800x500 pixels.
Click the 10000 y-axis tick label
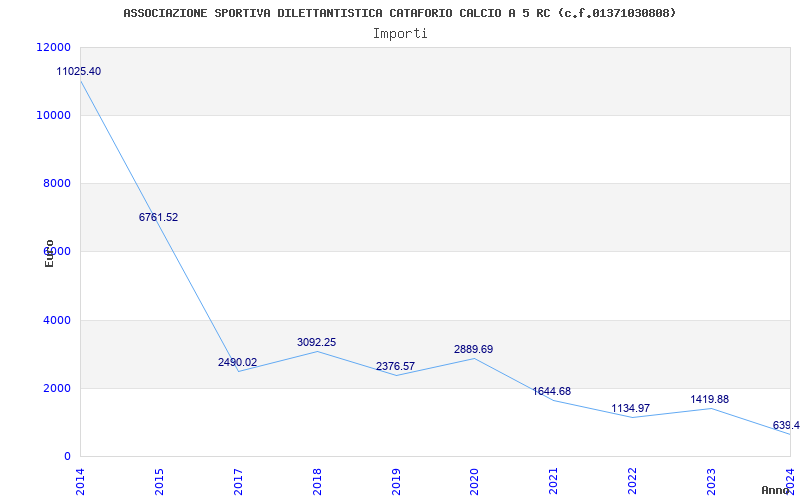53,115
